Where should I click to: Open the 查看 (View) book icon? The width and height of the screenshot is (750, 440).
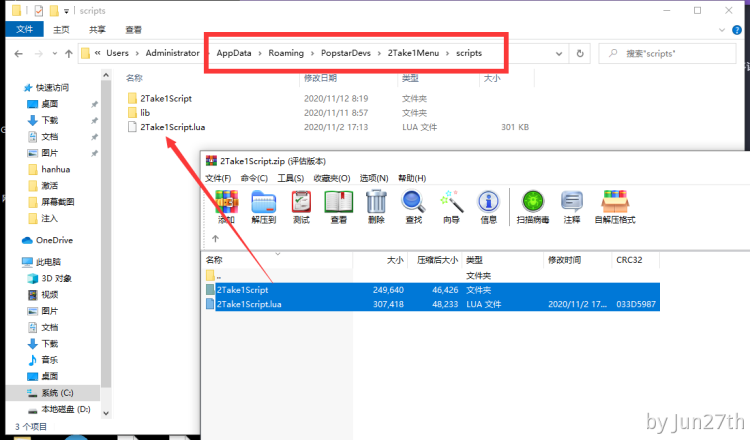pyautogui.click(x=339, y=205)
